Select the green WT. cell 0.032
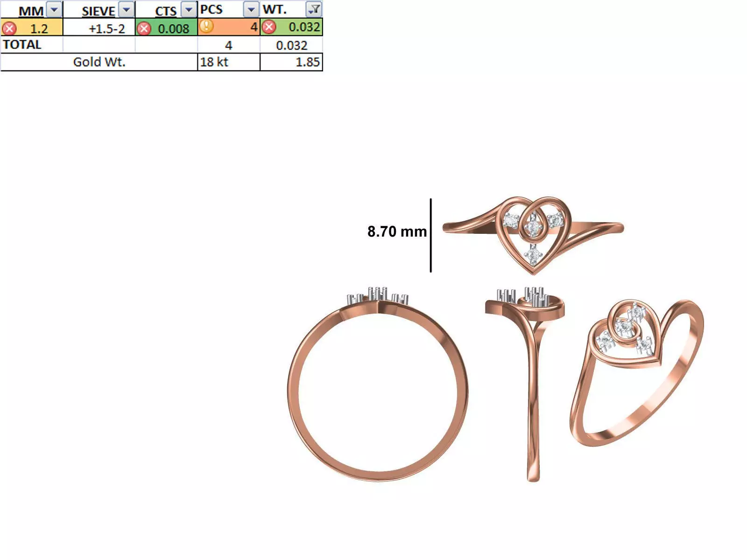This screenshot has width=747, height=560. coord(291,28)
